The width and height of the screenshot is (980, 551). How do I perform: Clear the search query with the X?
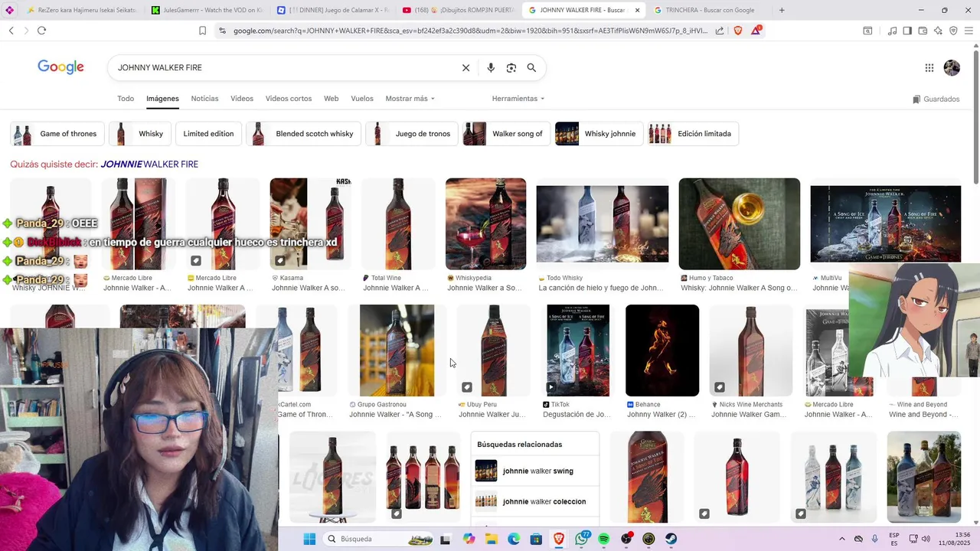(465, 68)
